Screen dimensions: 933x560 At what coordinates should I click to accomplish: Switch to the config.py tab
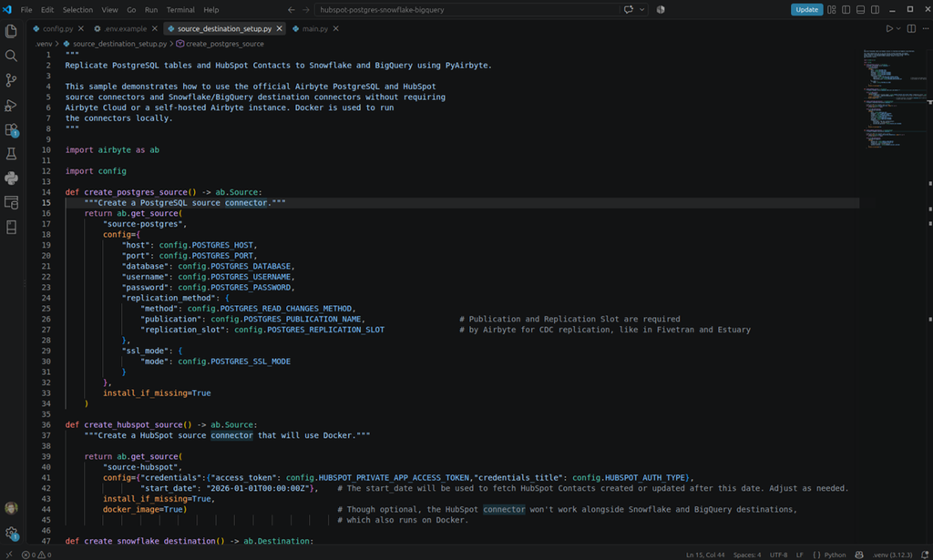57,28
